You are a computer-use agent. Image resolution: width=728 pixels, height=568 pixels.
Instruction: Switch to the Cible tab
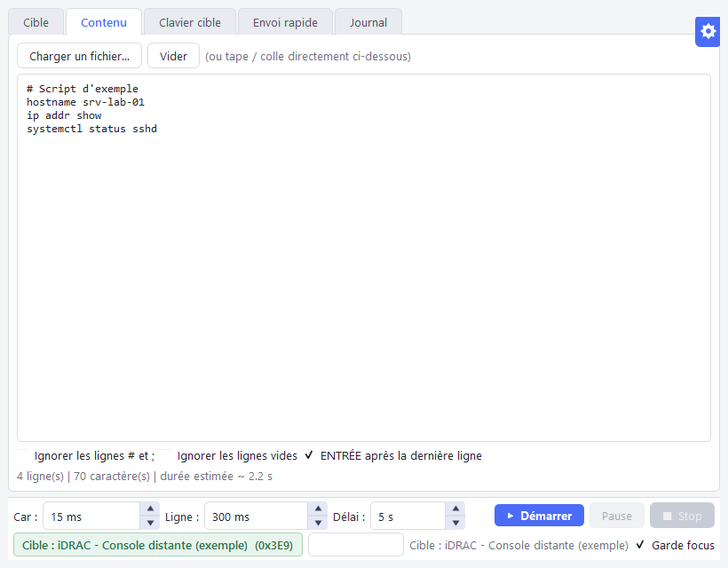click(36, 22)
